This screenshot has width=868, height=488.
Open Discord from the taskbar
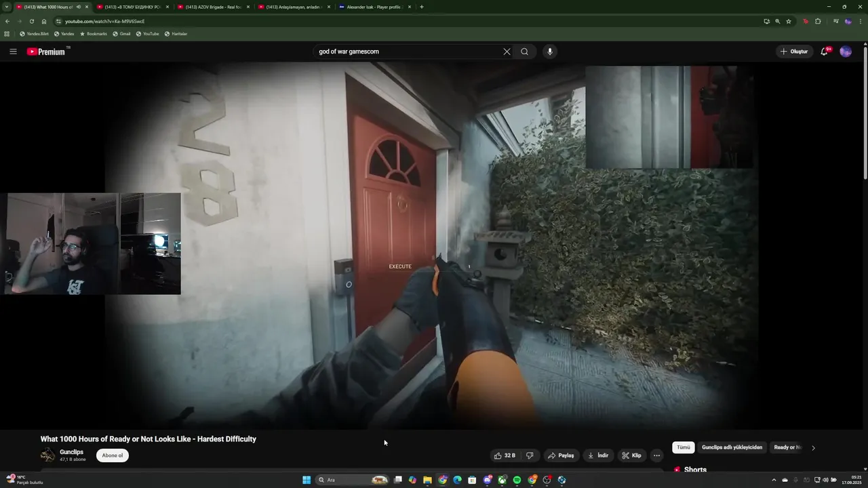coord(487,480)
